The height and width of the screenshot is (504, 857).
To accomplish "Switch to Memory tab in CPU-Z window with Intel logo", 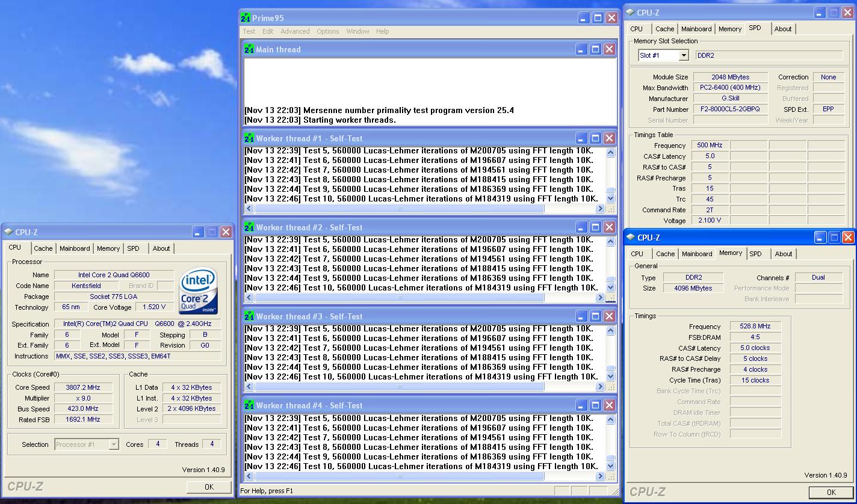I will [x=108, y=248].
